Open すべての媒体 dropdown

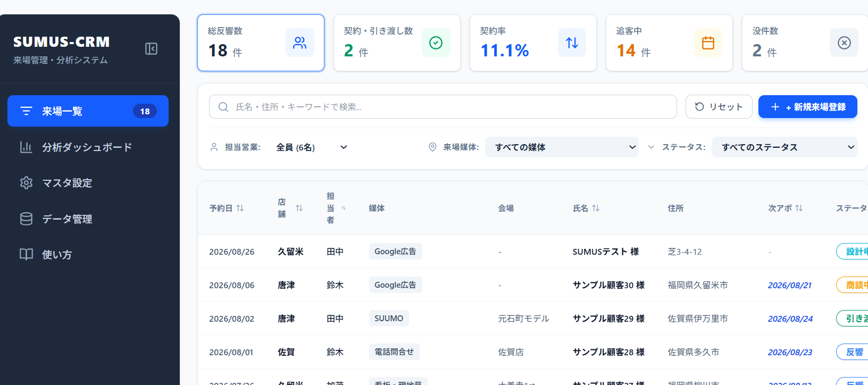[x=563, y=147]
